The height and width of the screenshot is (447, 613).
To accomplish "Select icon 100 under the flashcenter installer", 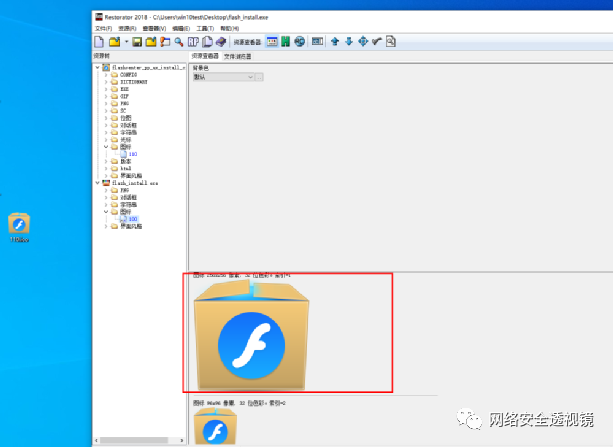I will click(x=133, y=154).
